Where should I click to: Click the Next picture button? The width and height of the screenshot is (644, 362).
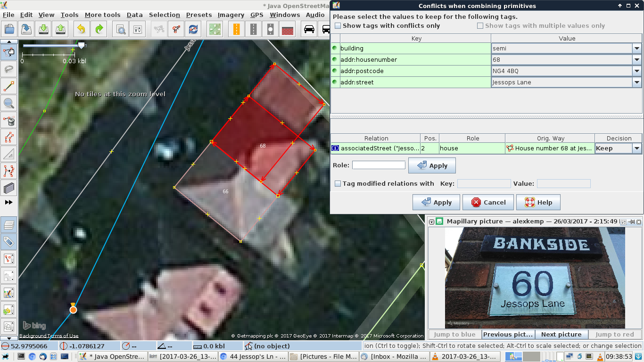tap(561, 335)
